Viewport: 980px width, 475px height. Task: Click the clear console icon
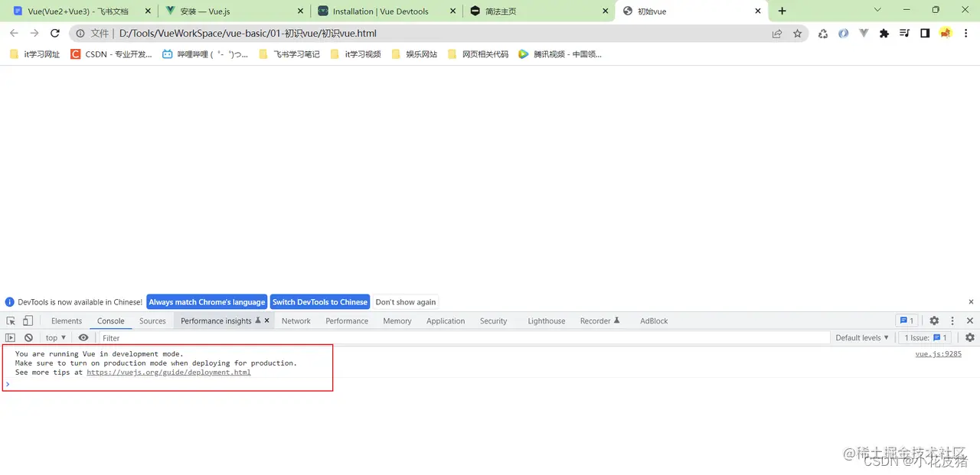point(28,337)
